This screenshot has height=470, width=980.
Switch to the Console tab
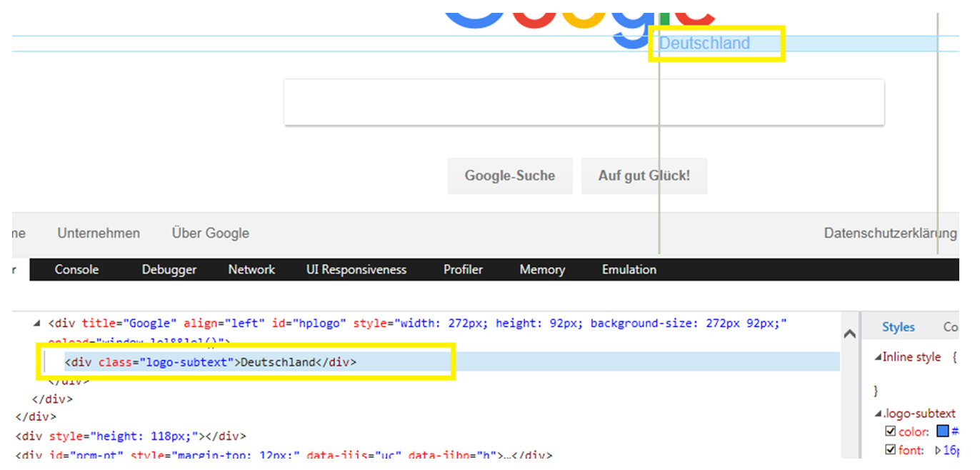[x=76, y=269]
